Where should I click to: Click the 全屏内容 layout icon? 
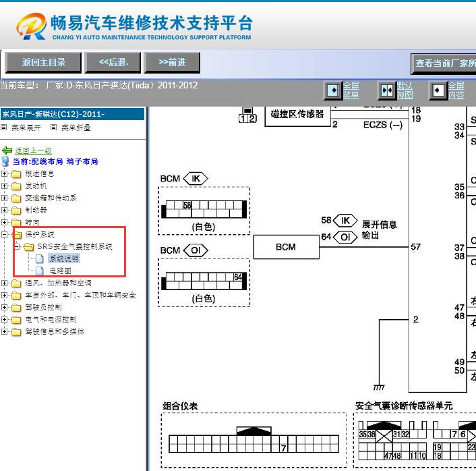click(x=438, y=90)
